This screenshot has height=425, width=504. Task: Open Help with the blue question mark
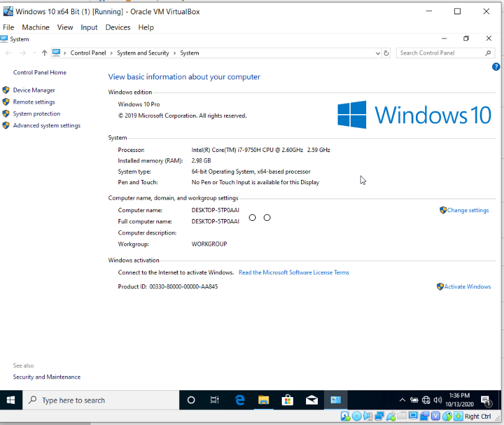[496, 67]
